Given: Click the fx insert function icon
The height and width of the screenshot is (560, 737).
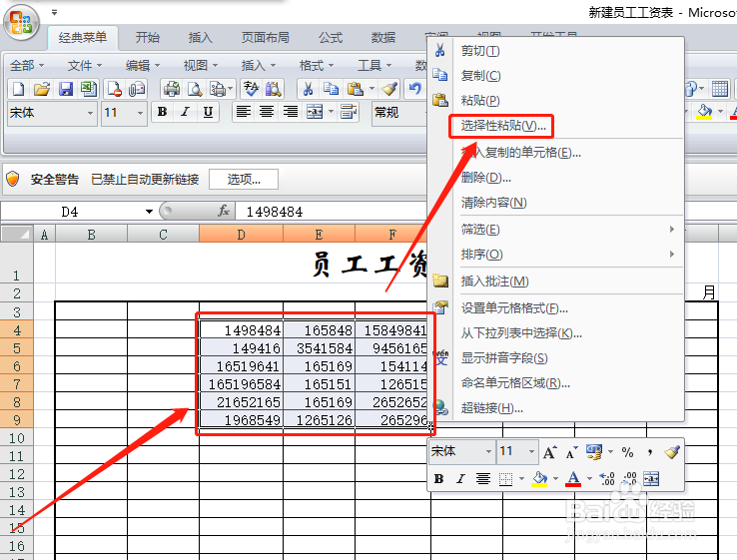Looking at the screenshot, I should point(224,211).
